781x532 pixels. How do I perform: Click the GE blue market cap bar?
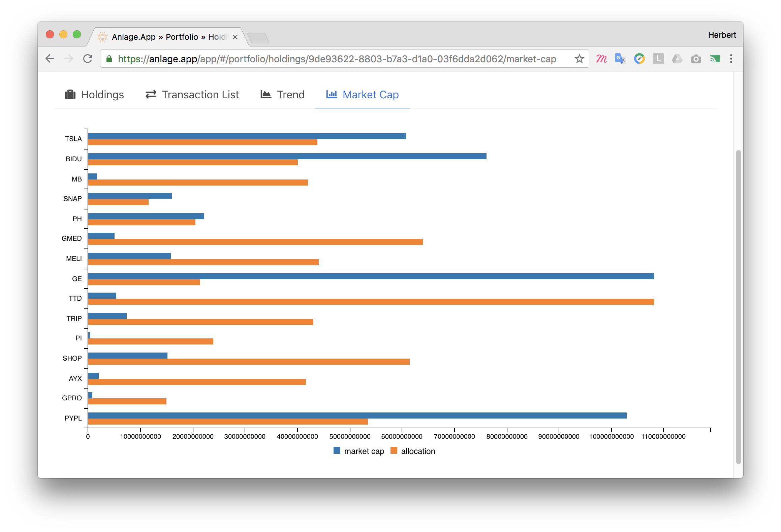click(x=371, y=276)
